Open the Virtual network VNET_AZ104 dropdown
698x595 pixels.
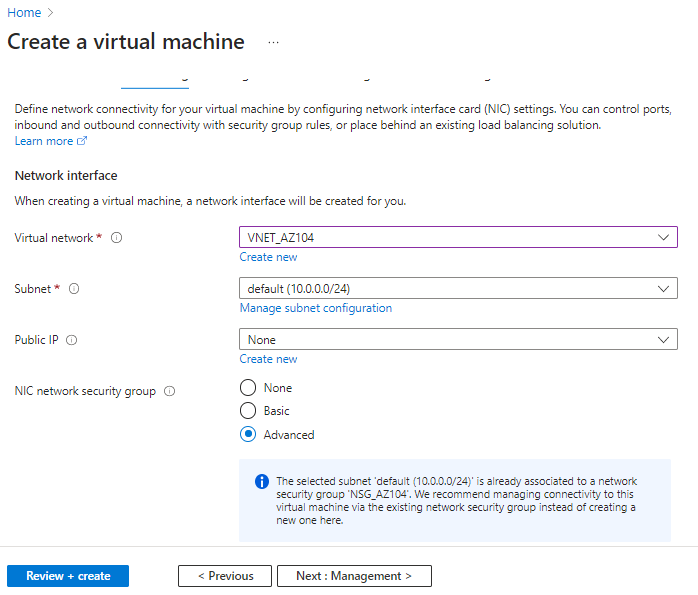point(458,237)
